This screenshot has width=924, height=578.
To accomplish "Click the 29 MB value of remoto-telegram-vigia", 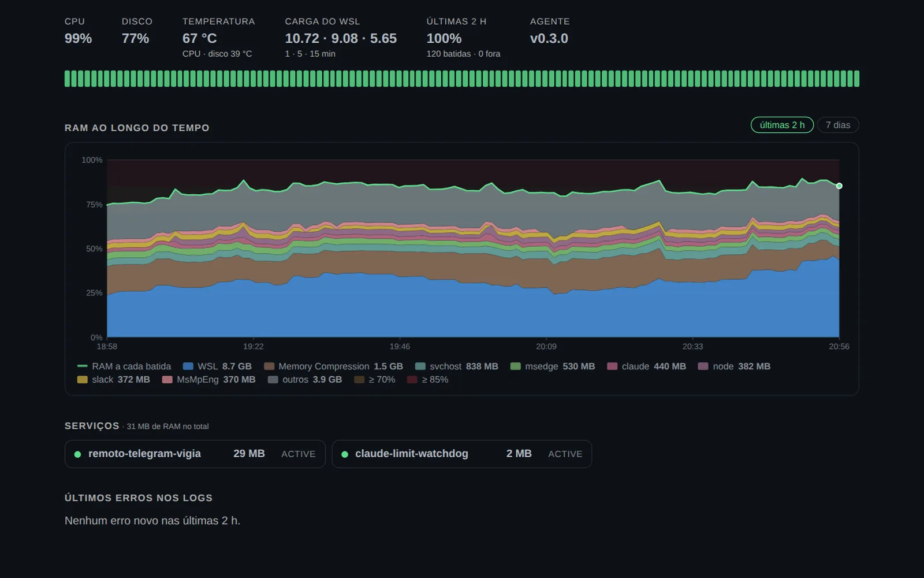I will (249, 454).
